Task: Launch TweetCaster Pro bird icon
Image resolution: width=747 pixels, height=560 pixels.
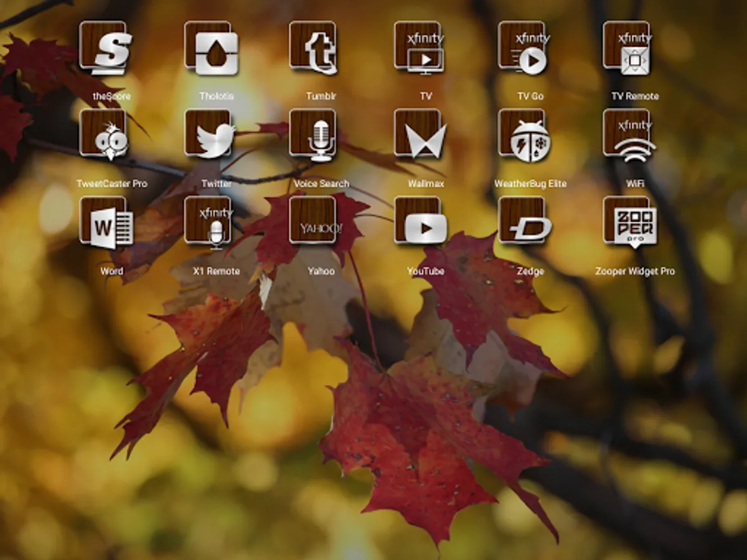Action: click(106, 136)
